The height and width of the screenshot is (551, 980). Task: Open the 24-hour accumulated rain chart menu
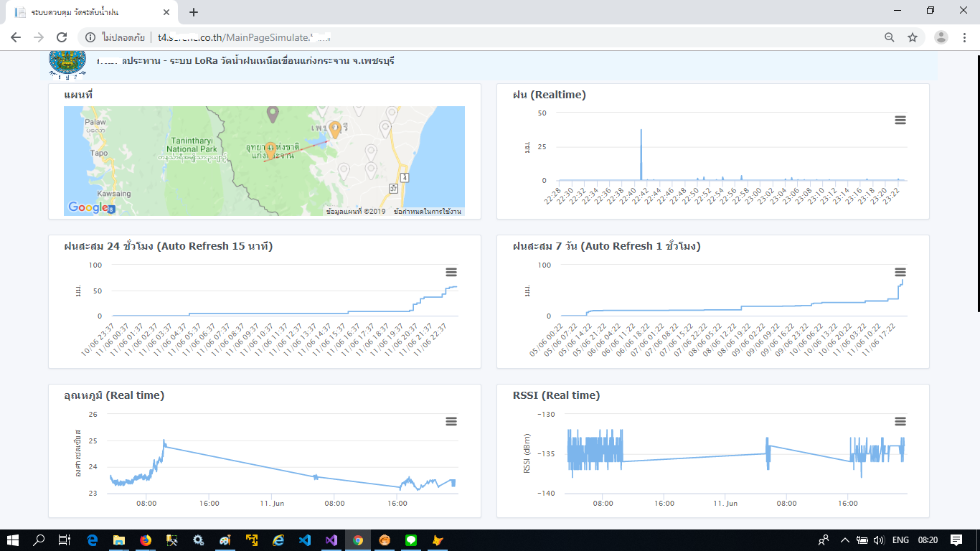pos(451,272)
